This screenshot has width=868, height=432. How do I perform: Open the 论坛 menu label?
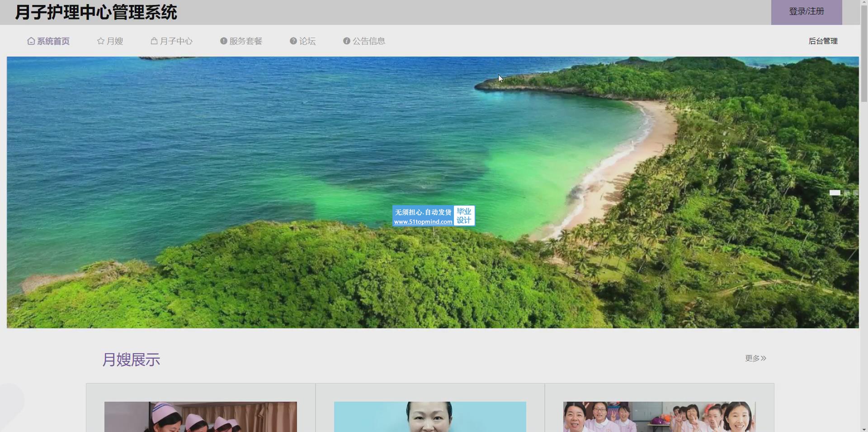tap(307, 41)
